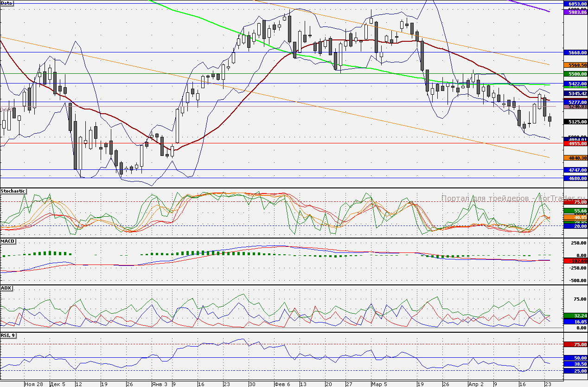Click the Дек 5 date label
588x387 pixels.
[x=58, y=384]
